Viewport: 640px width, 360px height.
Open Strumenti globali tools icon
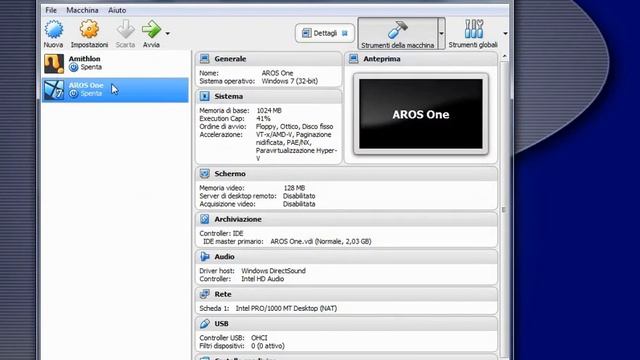coord(473,29)
